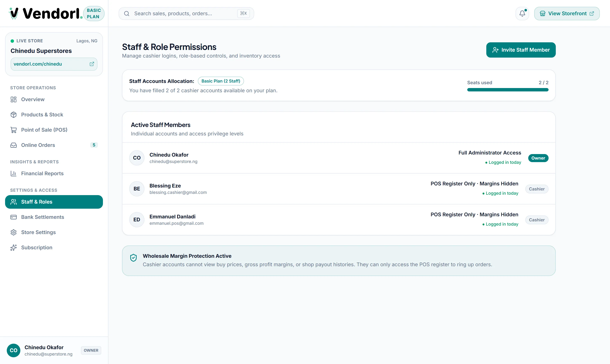Image resolution: width=610 pixels, height=364 pixels.
Task: Click the Online Orders inbox icon
Action: point(14,145)
